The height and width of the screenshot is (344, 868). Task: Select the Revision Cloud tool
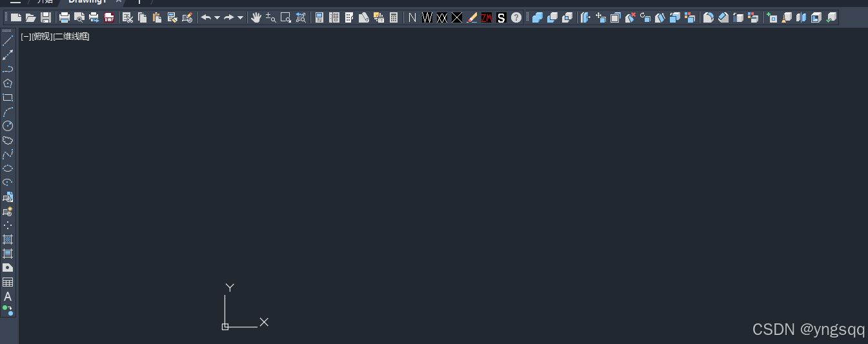8,140
